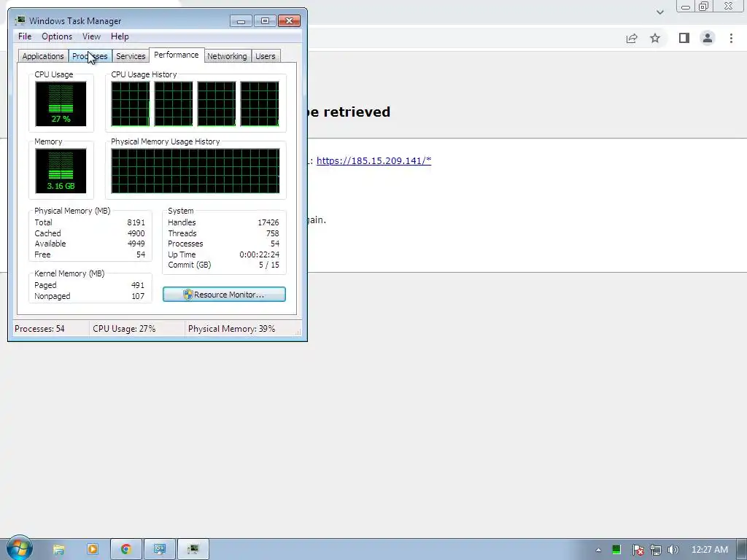Click the Task Manager taskbar button
The image size is (747, 560).
(193, 549)
